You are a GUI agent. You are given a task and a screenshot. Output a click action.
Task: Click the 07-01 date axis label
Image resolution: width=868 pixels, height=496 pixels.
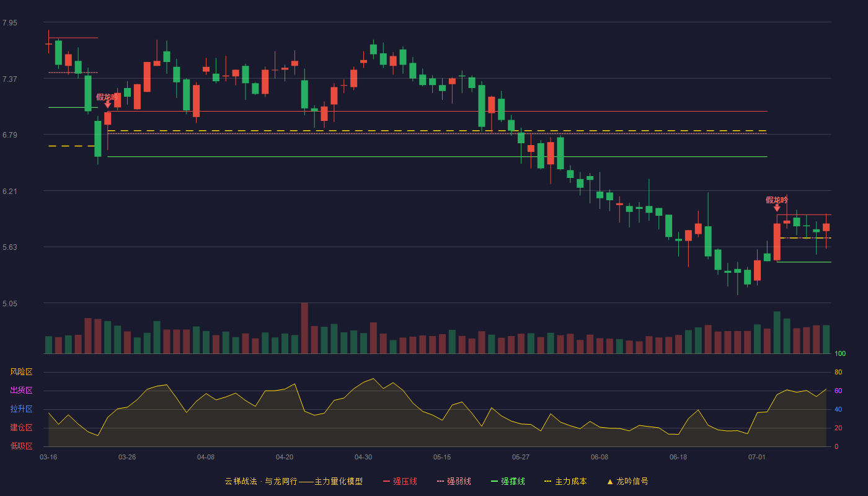click(x=757, y=457)
